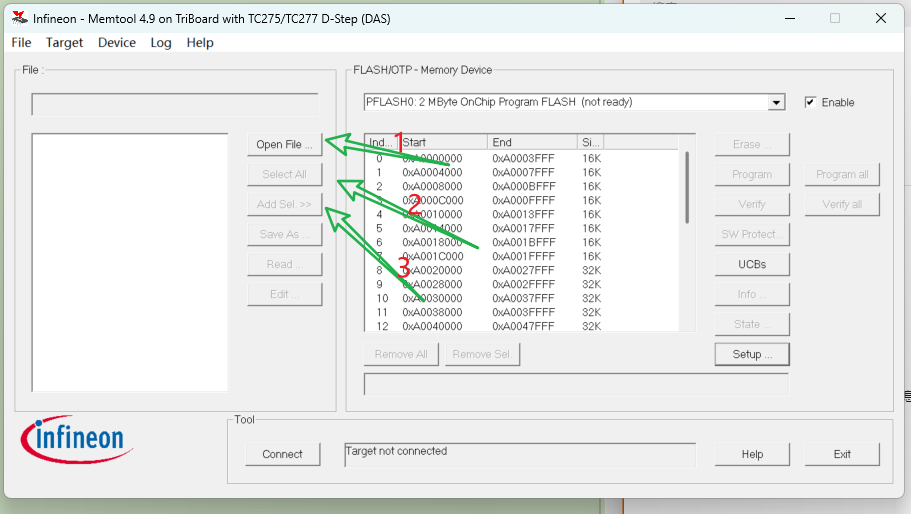Click the sector list vertical scrollbar thumb
Viewport: 911px width, 514px height.
pos(687,188)
